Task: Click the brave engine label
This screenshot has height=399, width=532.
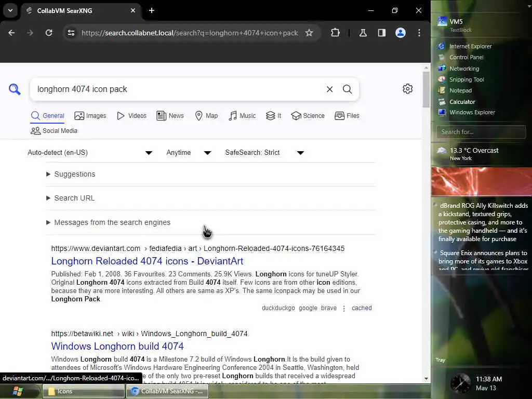Action: click(329, 308)
